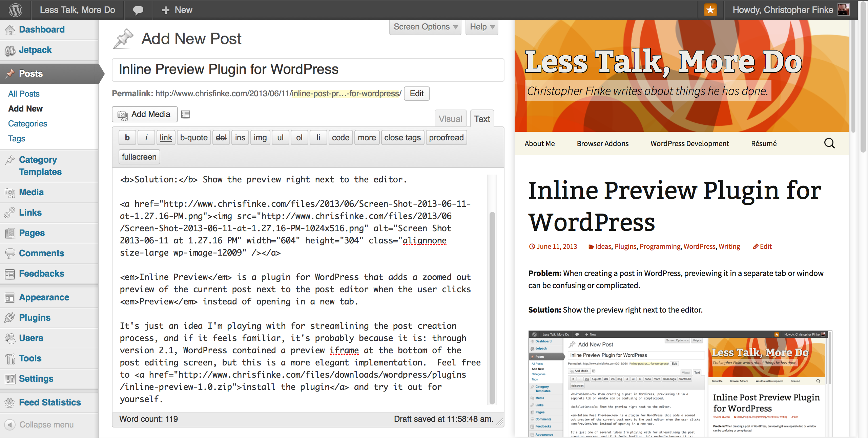The height and width of the screenshot is (438, 868).
Task: Insert a more tag
Action: tap(367, 138)
